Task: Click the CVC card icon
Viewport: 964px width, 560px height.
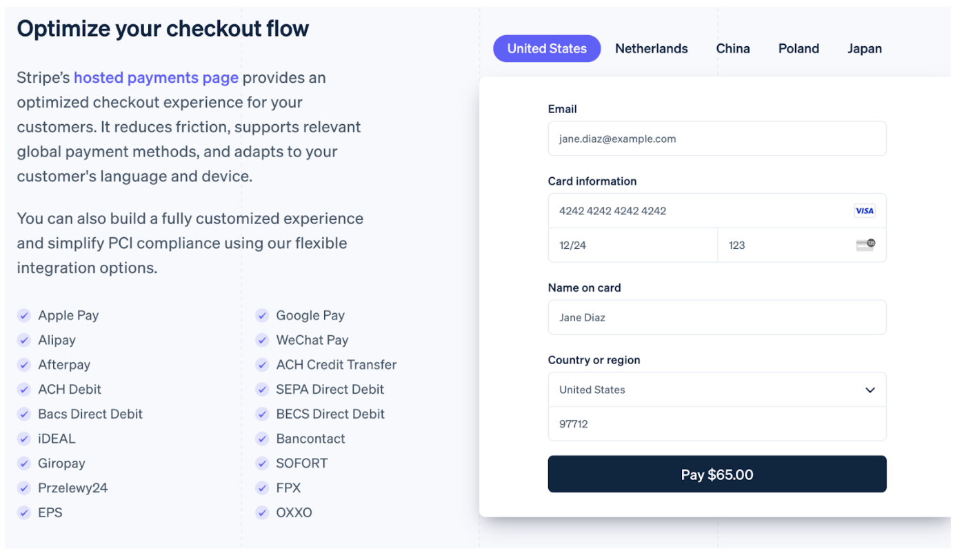Action: pos(865,245)
